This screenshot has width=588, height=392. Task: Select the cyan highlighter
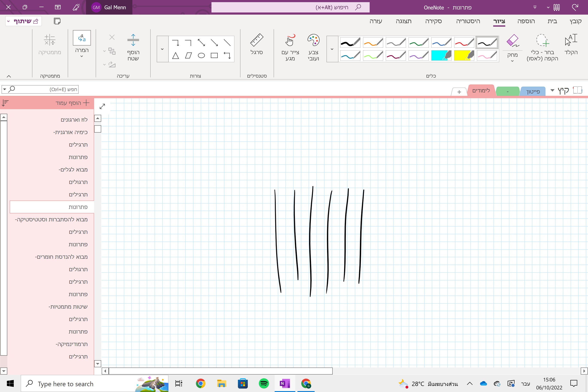441,55
